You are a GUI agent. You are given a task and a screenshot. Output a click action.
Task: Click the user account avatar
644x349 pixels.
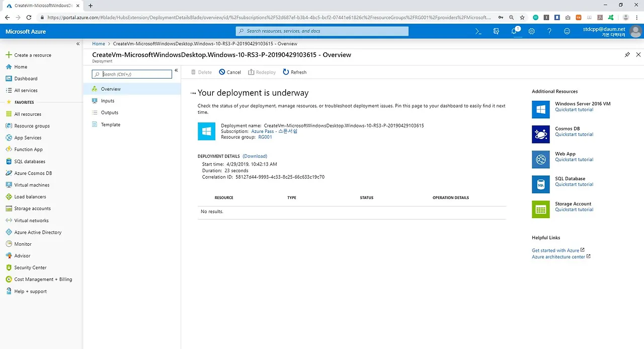point(636,31)
